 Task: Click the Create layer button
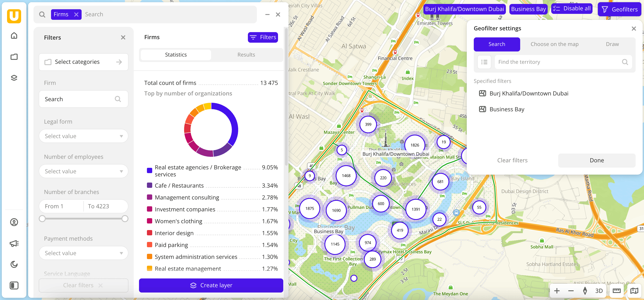tap(211, 285)
